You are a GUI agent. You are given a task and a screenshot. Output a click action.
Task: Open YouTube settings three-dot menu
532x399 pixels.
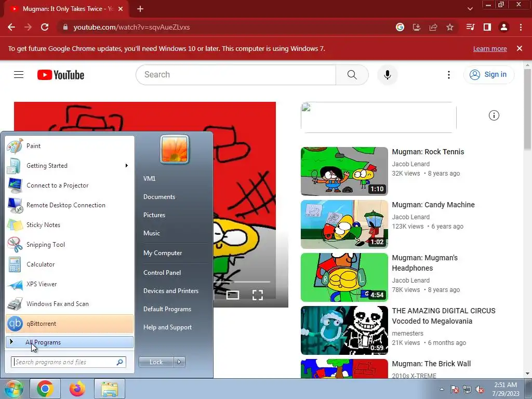coord(448,75)
